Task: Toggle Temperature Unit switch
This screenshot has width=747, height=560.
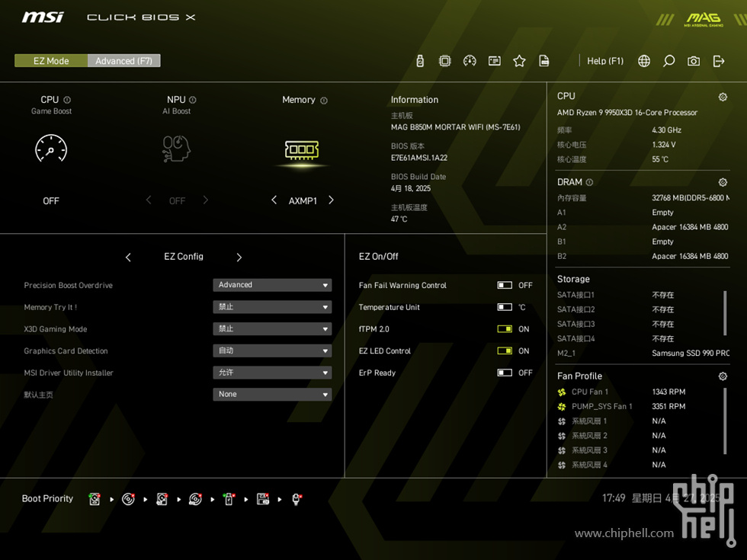Action: [505, 307]
